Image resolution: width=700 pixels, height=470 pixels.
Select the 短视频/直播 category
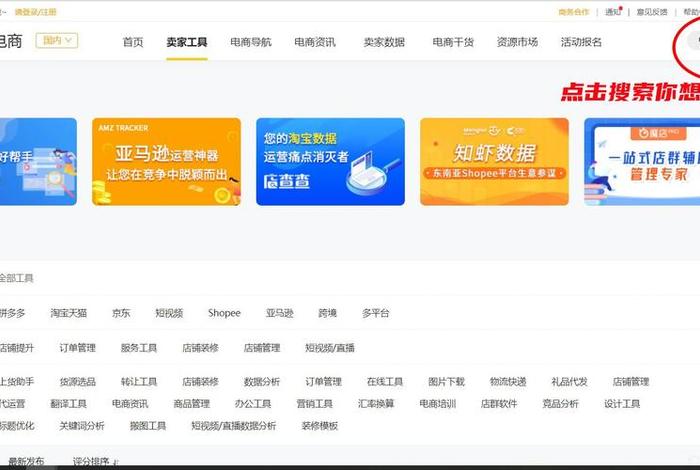coord(330,348)
